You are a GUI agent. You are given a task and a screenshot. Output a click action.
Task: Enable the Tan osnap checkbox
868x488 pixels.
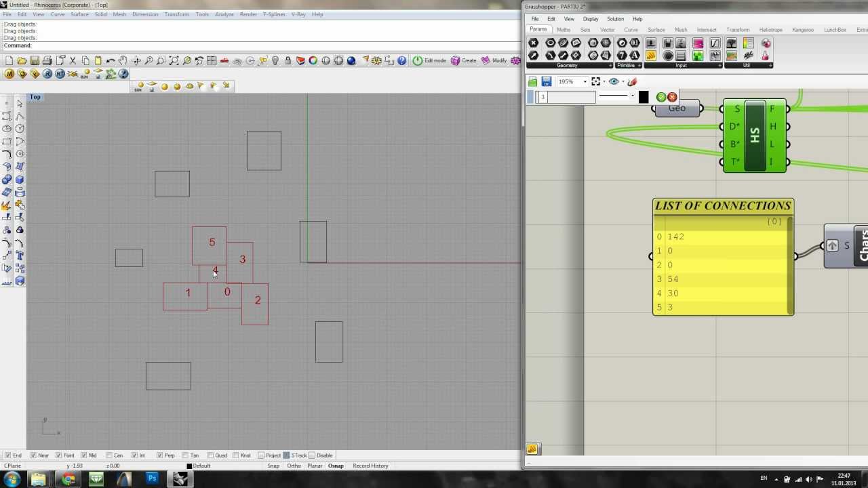point(186,455)
